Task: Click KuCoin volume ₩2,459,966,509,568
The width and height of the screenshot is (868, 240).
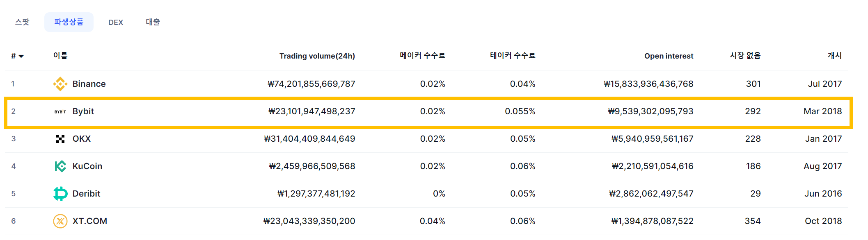Action: pyautogui.click(x=312, y=166)
